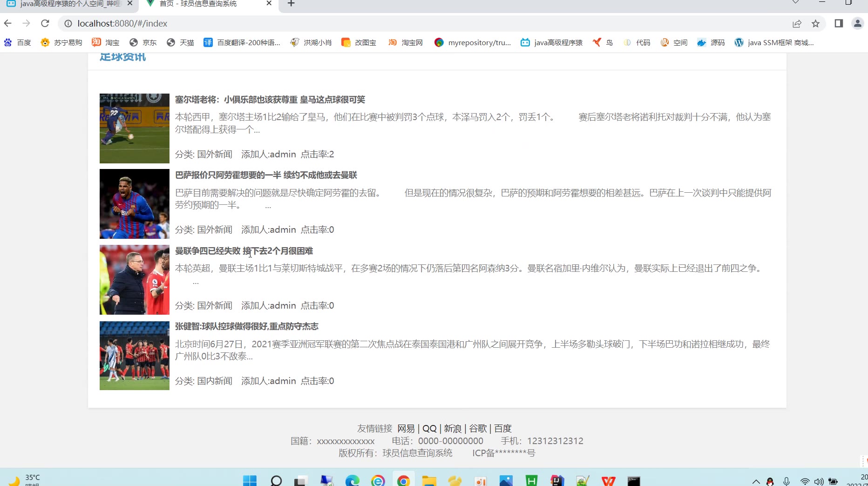Expand the tab search dropdown arrow
Screen dimensions: 868x486
click(x=796, y=2)
